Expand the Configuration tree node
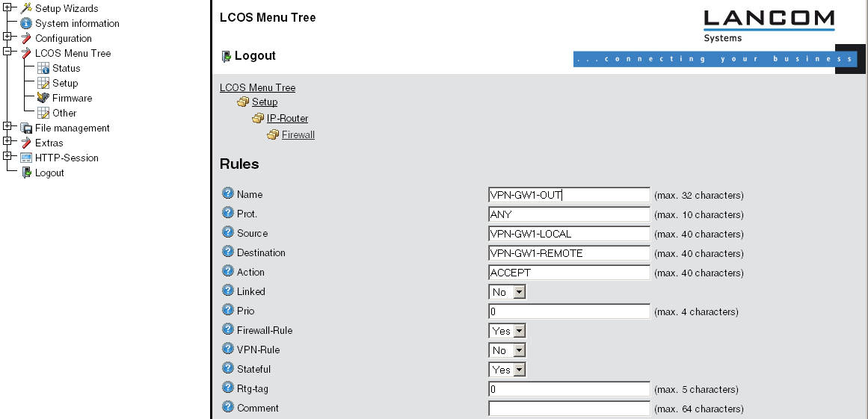Image resolution: width=868 pixels, height=419 pixels. (x=7, y=37)
